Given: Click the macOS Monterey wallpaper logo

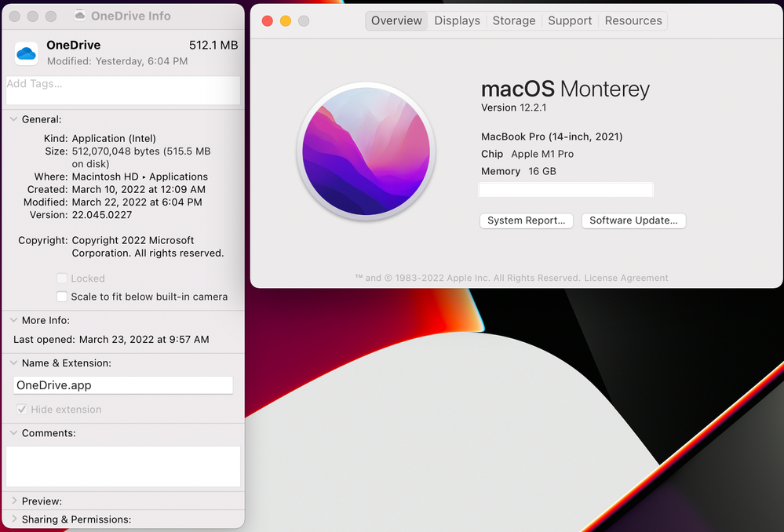Looking at the screenshot, I should click(x=366, y=151).
